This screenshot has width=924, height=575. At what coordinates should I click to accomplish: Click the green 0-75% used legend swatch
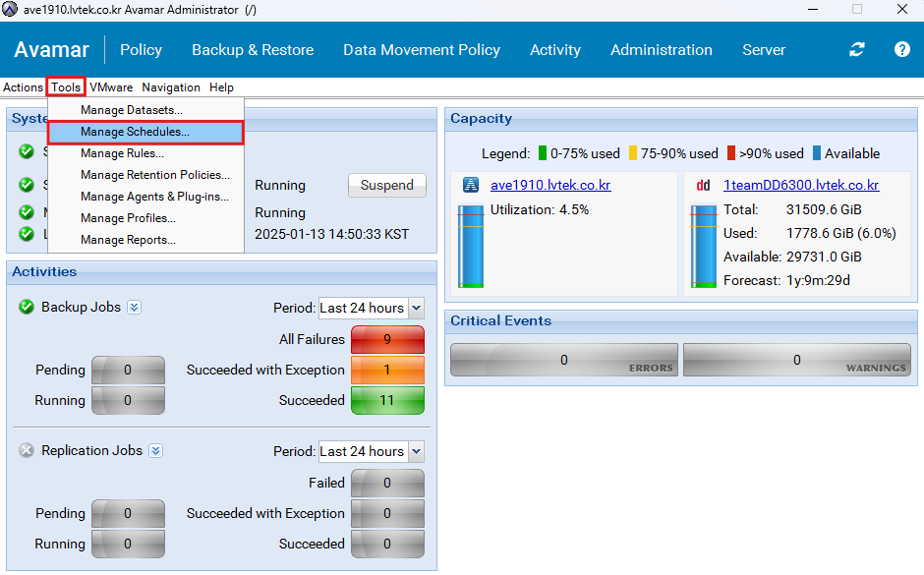[543, 153]
